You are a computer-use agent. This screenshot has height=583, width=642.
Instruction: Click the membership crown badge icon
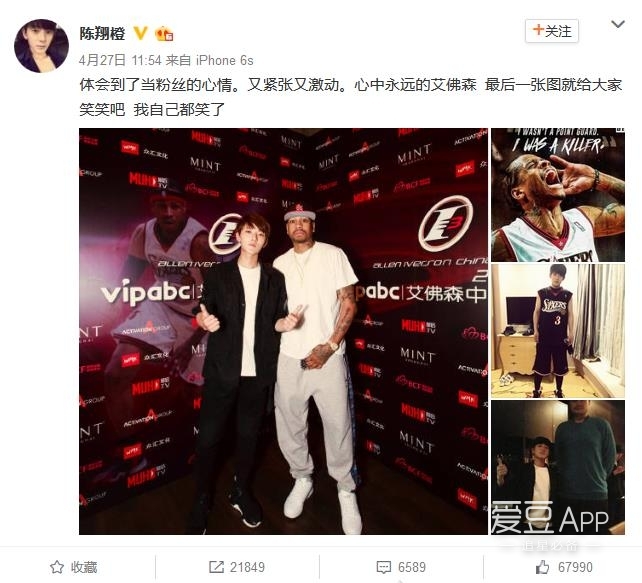[165, 33]
